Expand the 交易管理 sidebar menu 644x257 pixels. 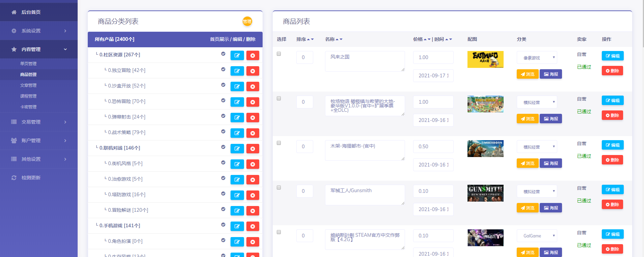(39, 122)
